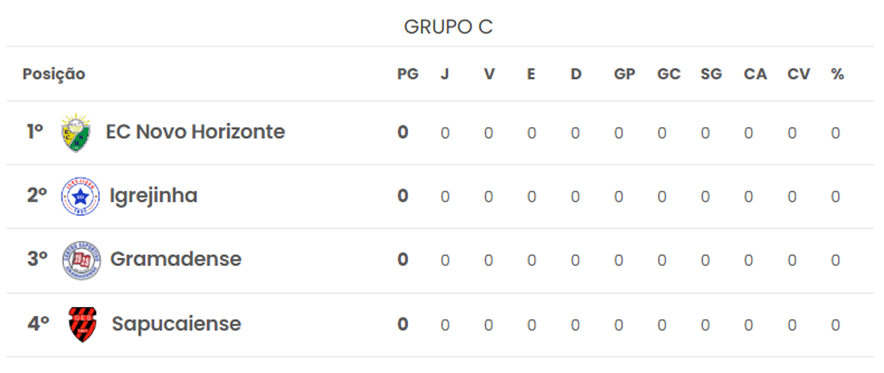Open the Igrejinha team name
Screen dimensions: 884x373
[153, 196]
